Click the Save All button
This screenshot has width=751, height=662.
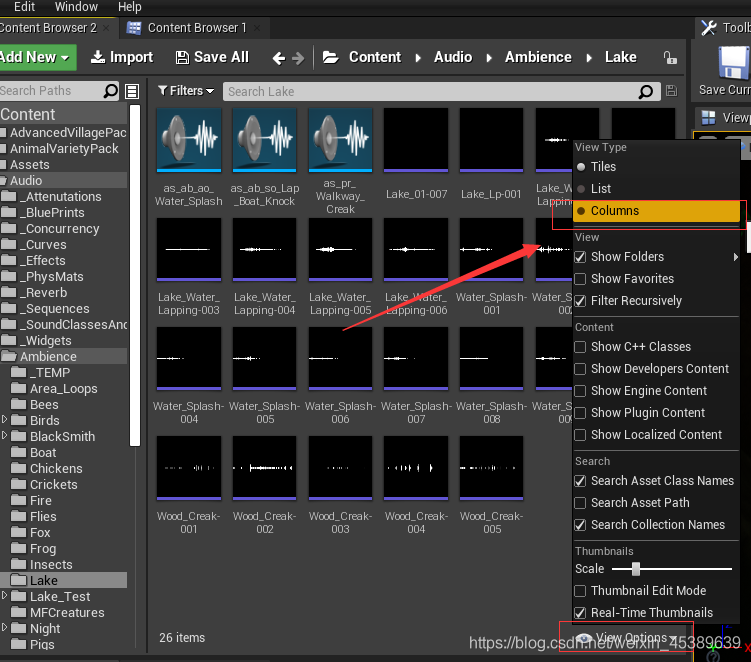[212, 57]
